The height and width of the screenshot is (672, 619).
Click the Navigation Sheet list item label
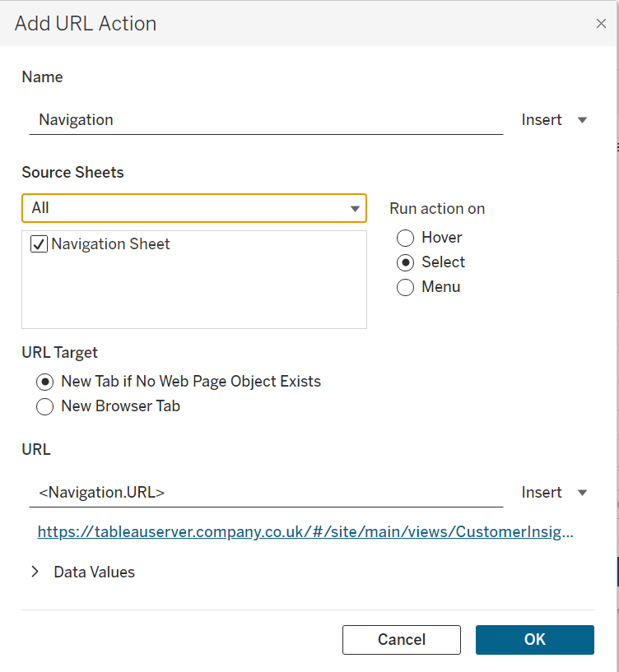110,244
